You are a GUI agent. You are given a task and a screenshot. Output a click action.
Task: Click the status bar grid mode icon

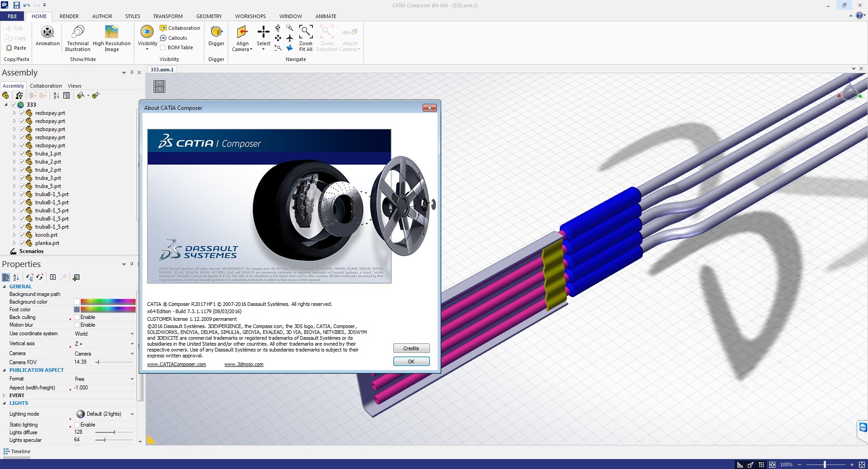761,464
